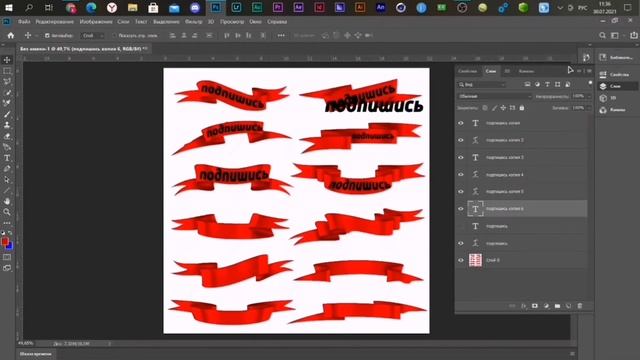640x360 pixels.
Task: Toggle the layer filtering on/off switch
Action: [590, 83]
